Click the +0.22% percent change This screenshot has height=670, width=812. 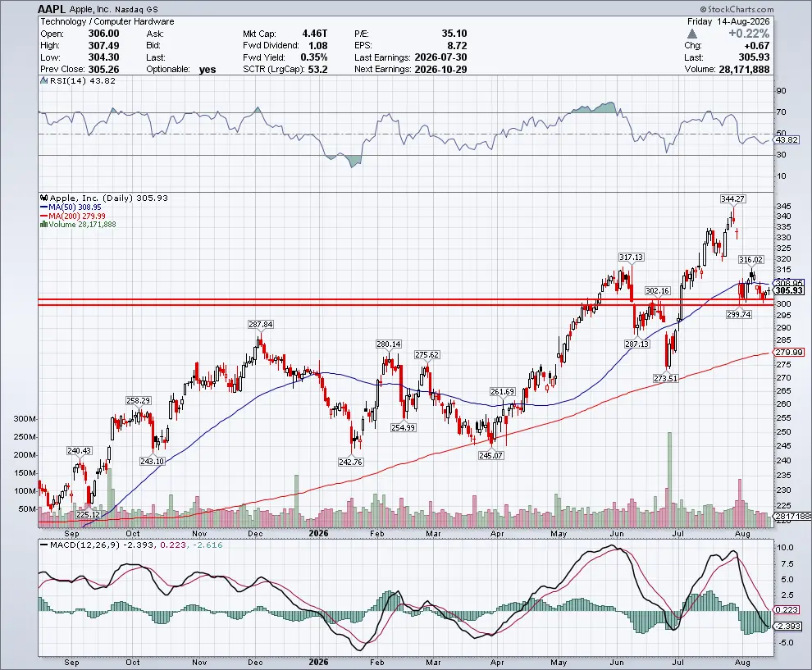[749, 34]
